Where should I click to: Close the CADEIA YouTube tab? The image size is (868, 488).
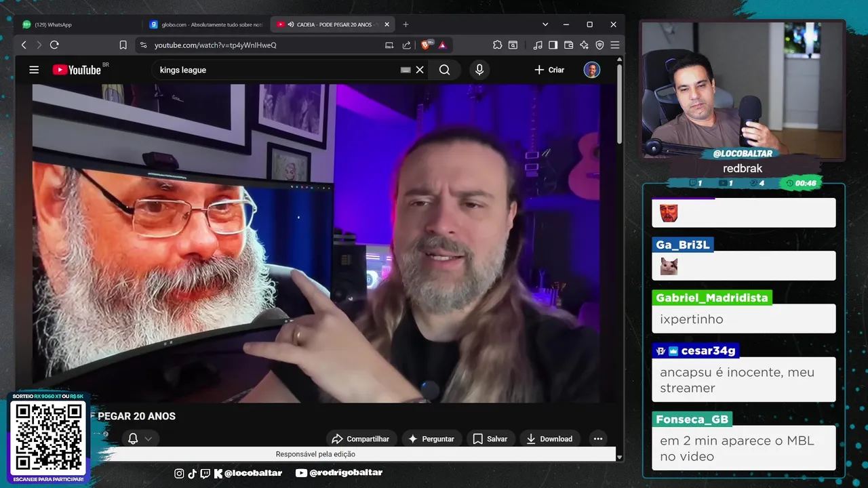387,24
